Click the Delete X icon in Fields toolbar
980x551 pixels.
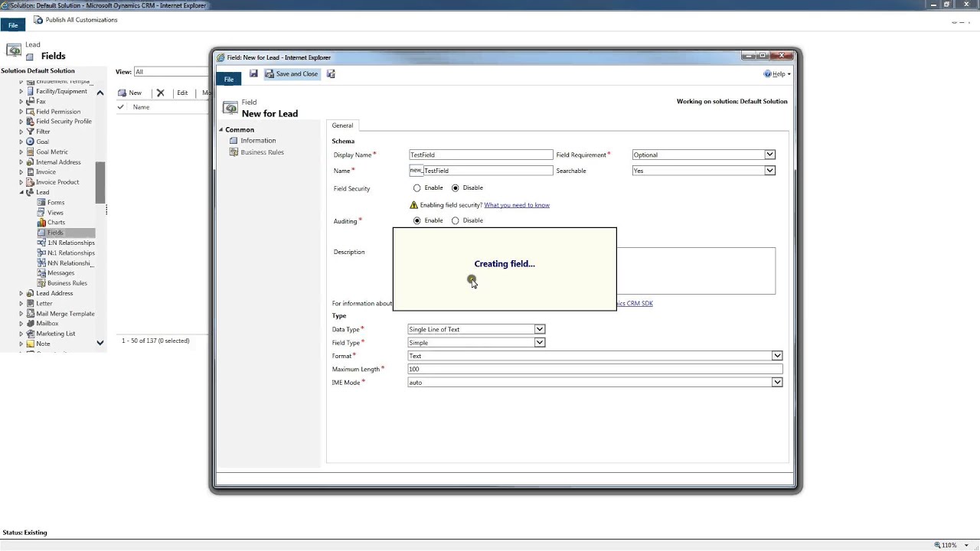point(160,93)
